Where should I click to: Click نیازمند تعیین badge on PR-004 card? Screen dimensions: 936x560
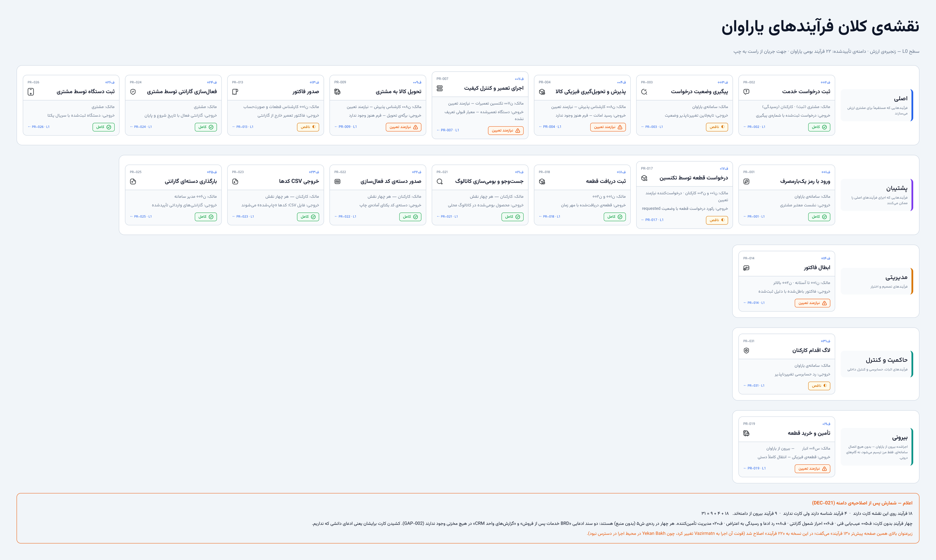point(608,127)
